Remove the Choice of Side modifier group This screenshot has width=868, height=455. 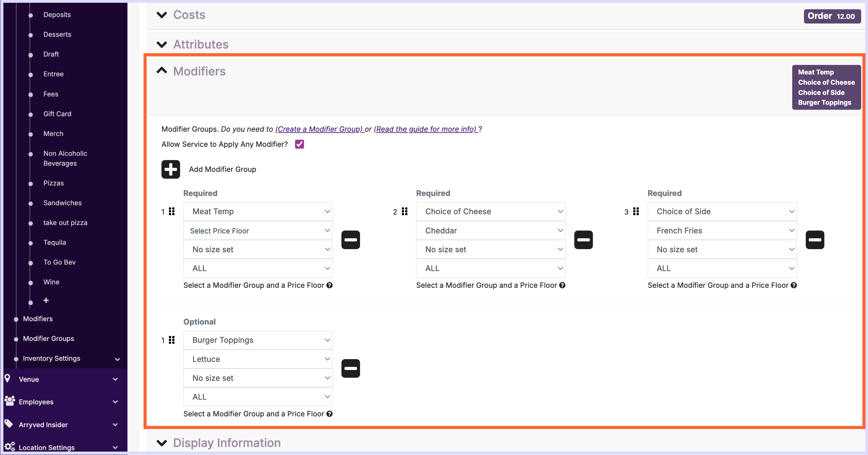click(815, 240)
